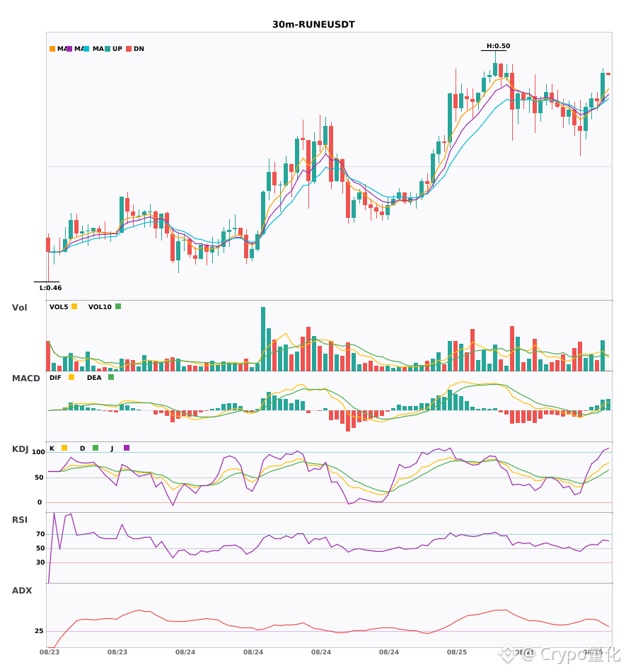Click the RSI 70 axis label

coord(40,534)
